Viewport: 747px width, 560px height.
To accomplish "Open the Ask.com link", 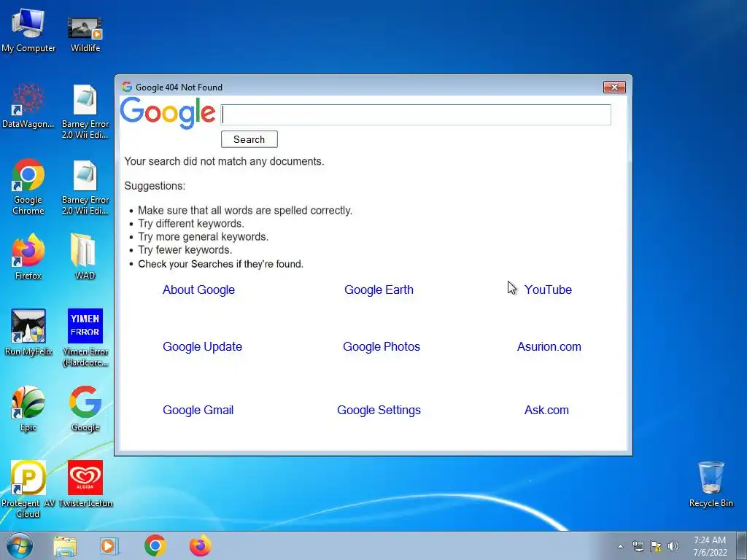I will click(546, 410).
